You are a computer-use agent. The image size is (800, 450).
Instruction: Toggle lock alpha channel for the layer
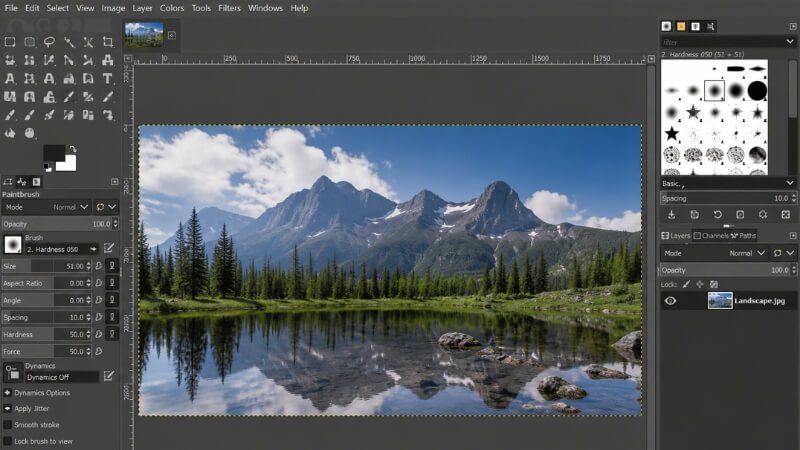(714, 284)
